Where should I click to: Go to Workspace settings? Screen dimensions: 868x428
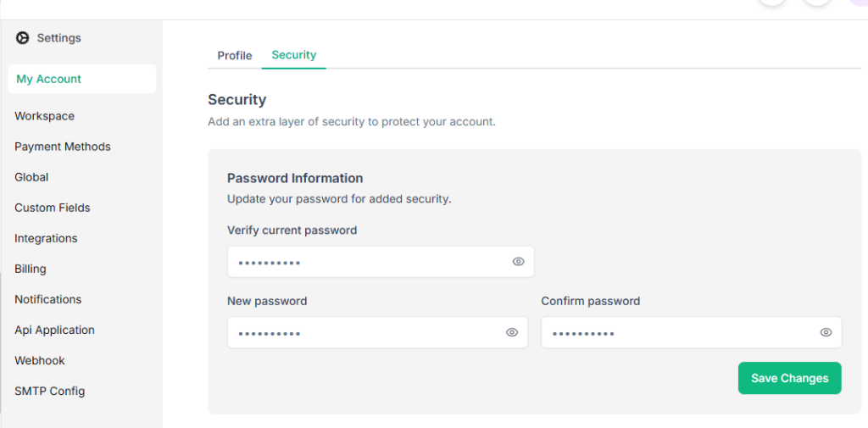pos(45,116)
